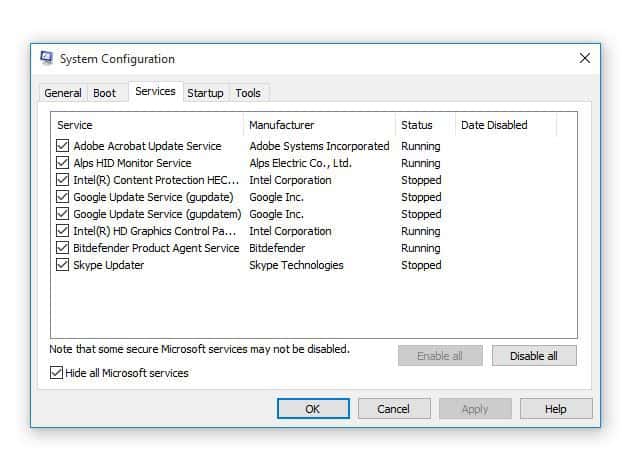Viewport: 641px width, 465px height.
Task: Uncheck Alps HID Monitor Service checkbox
Action: tap(62, 163)
